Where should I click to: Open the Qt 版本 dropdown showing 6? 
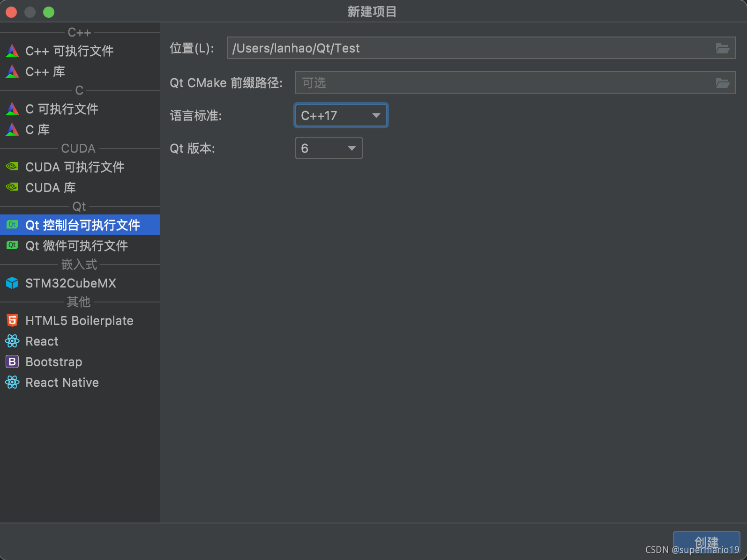[x=329, y=148]
